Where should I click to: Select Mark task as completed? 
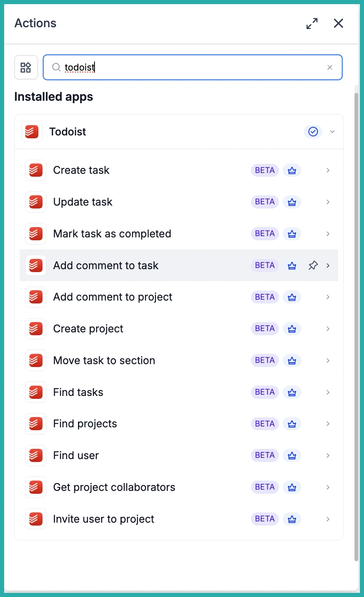[x=179, y=234]
